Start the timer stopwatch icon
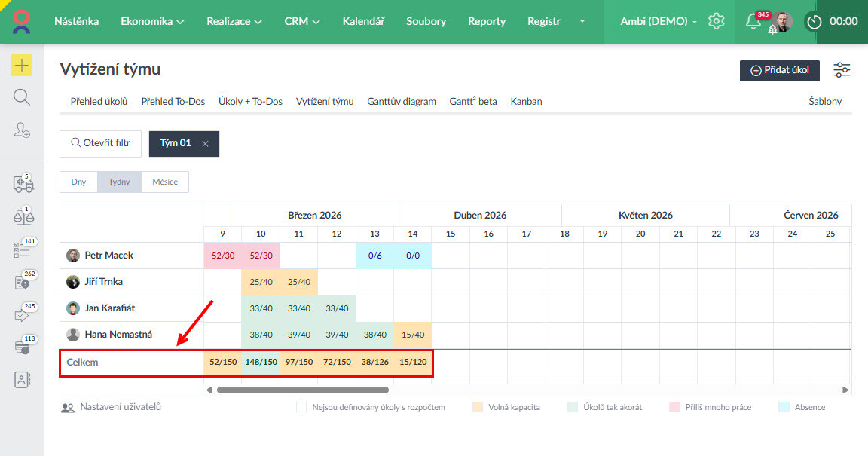This screenshot has height=456, width=868. [814, 22]
